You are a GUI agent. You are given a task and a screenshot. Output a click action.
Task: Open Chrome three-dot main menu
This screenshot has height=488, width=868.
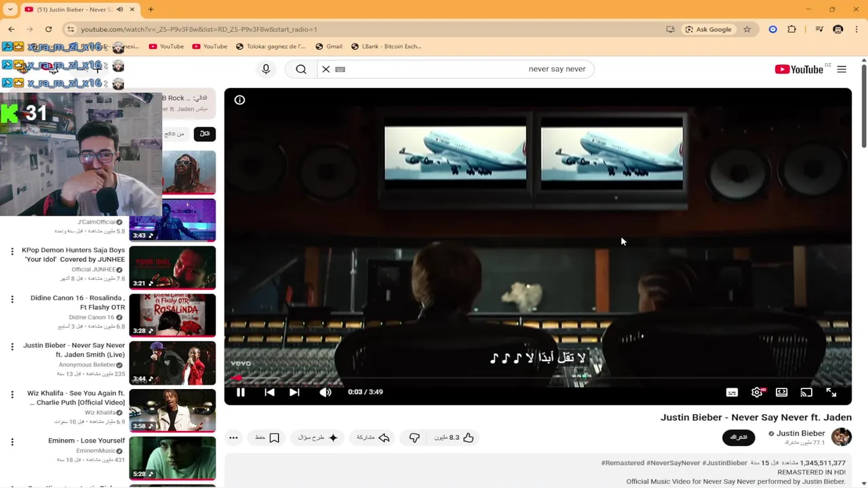(856, 29)
